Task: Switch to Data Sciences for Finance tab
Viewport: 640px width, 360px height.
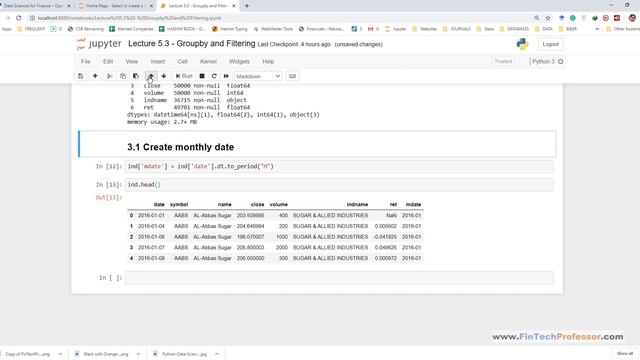Action: (x=33, y=6)
